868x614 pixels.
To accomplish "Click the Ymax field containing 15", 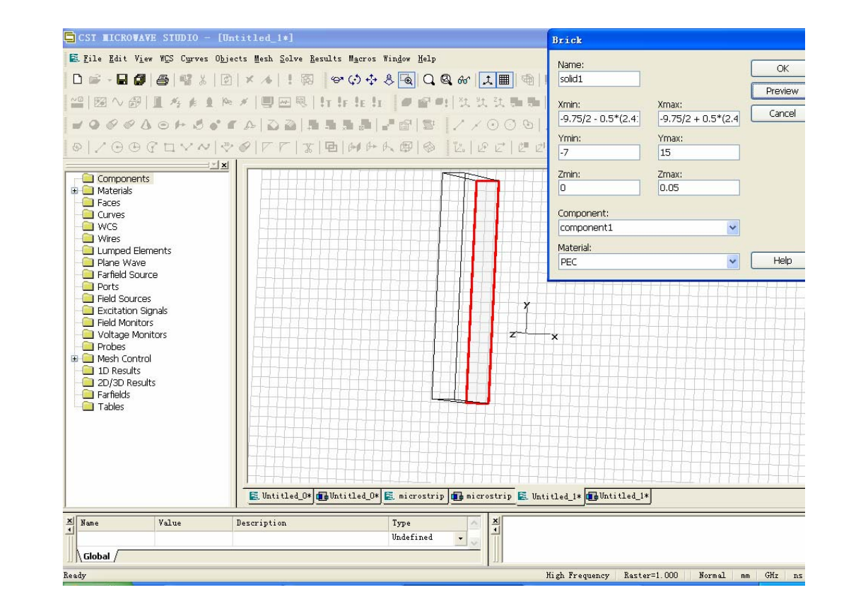I will pyautogui.click(x=698, y=153).
